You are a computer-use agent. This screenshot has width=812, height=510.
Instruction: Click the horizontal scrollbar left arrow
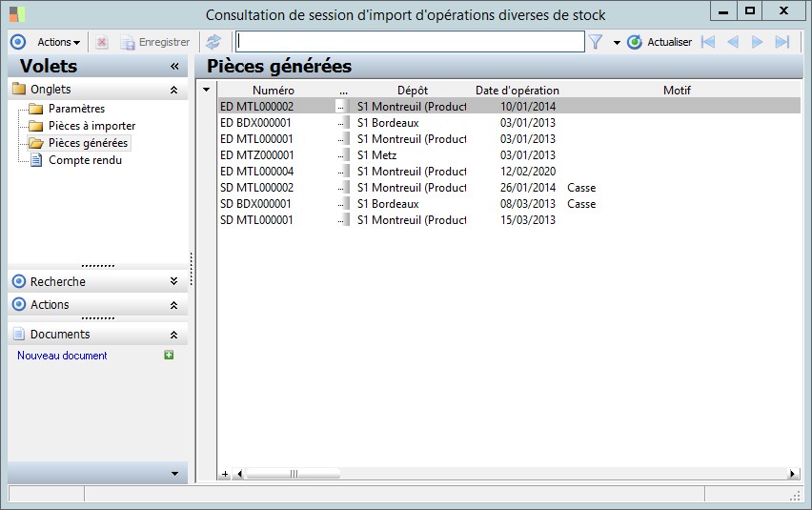point(239,473)
